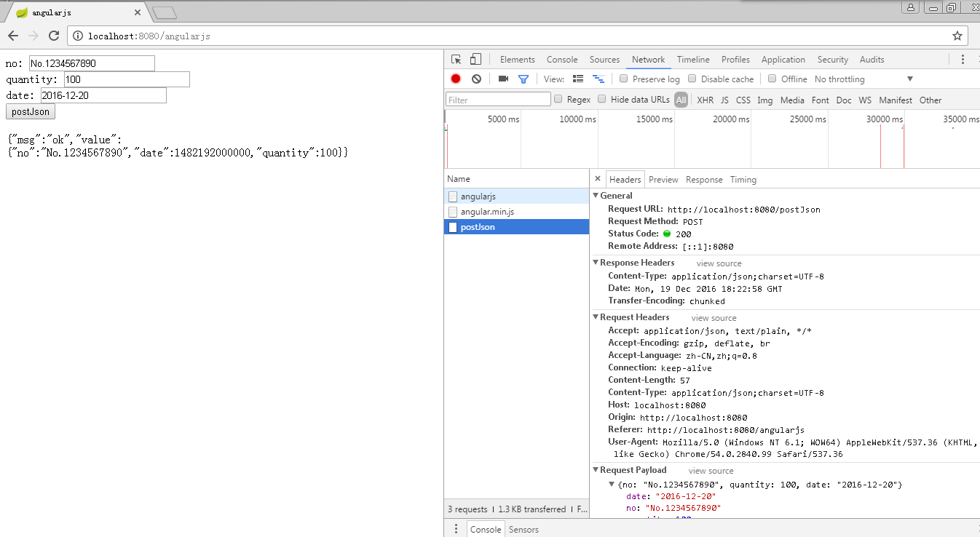This screenshot has height=537, width=980.
Task: Select the inspect element picker icon
Action: point(457,60)
